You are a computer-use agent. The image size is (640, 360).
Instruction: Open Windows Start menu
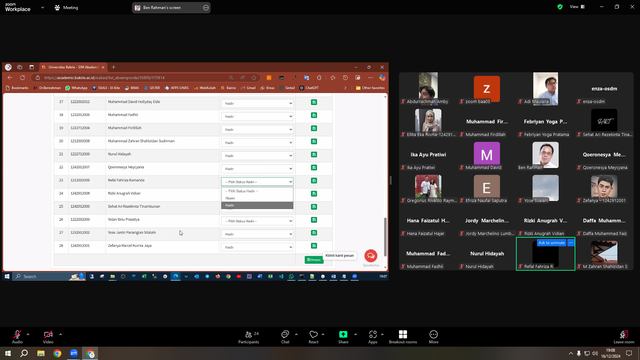8,353
